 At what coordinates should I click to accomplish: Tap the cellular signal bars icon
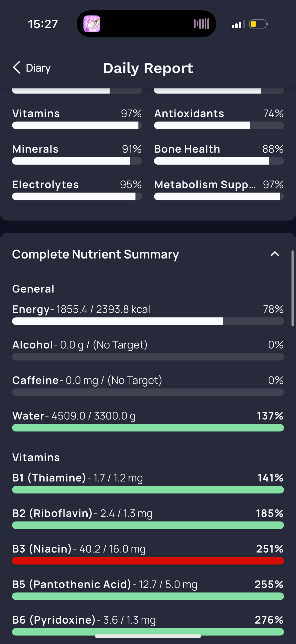[x=238, y=24]
